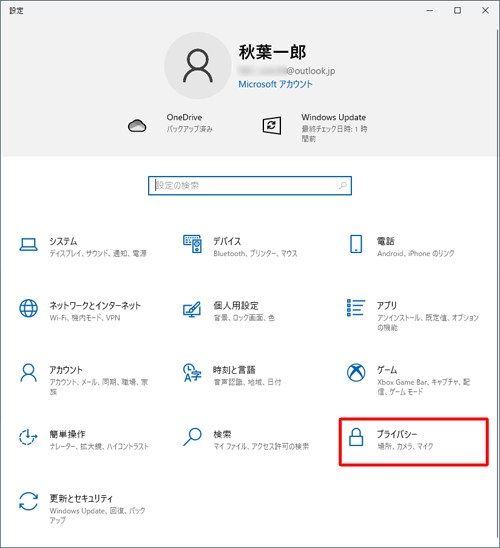Click the ゲーム Xbox icon
The height and width of the screenshot is (548, 500).
(356, 373)
